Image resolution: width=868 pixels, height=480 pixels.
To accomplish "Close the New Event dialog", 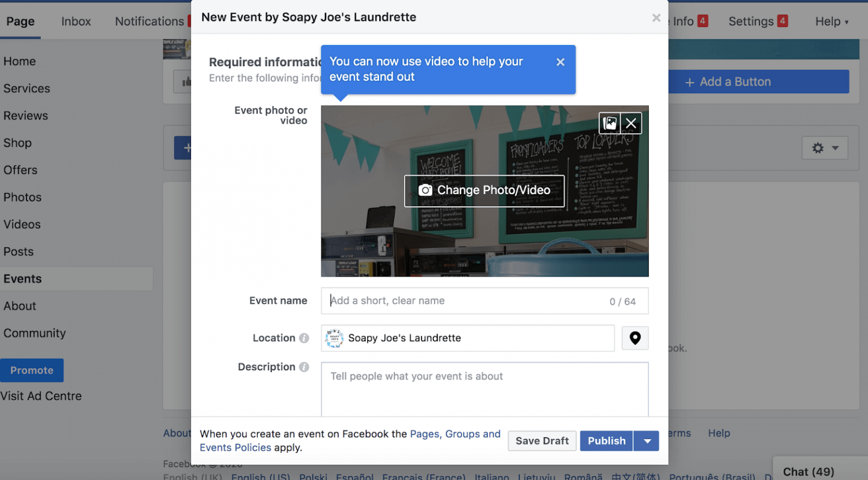I will click(656, 18).
